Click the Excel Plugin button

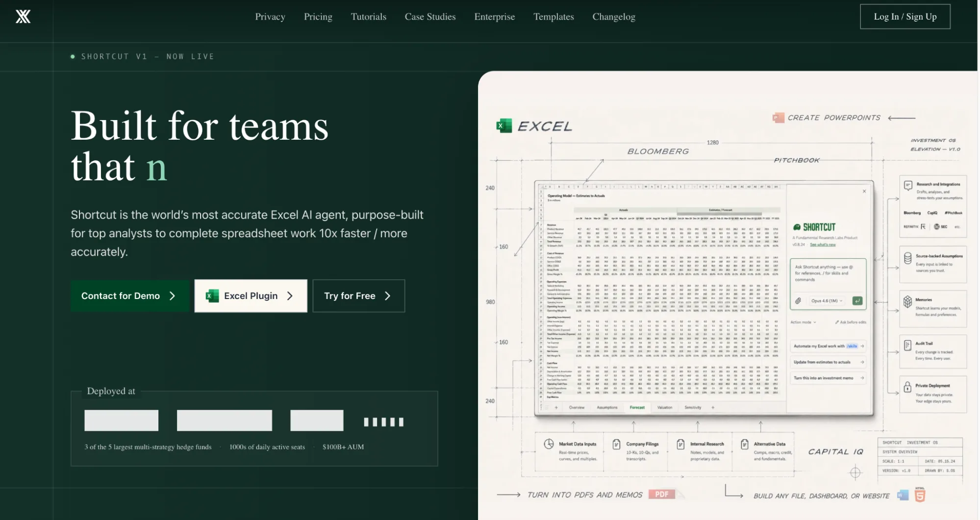(251, 296)
